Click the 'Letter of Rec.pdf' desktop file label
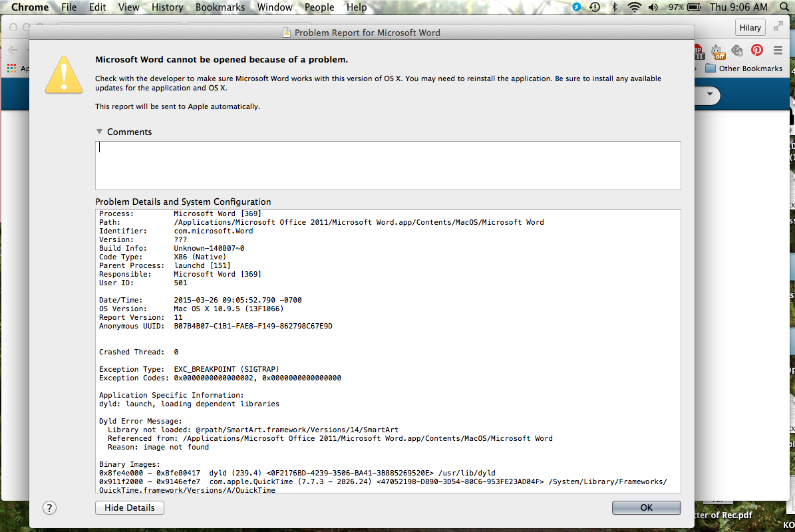 click(x=723, y=515)
